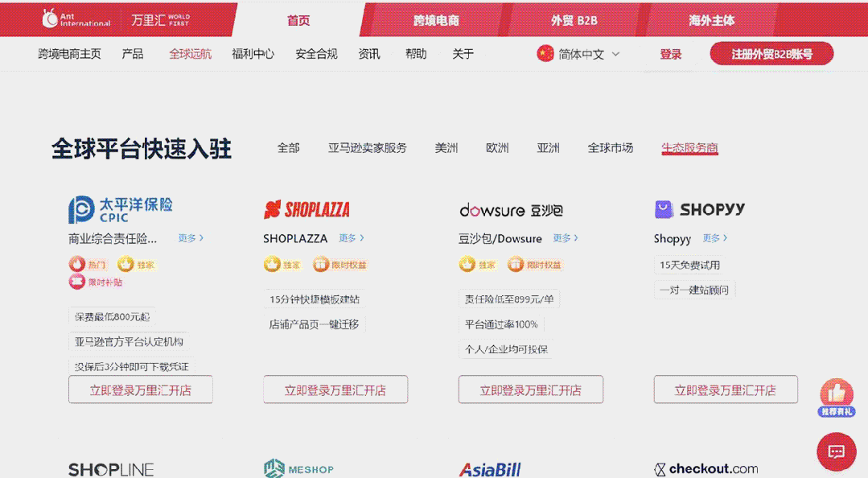
Task: Click the dowsure 豆沙包 logo
Action: click(512, 210)
